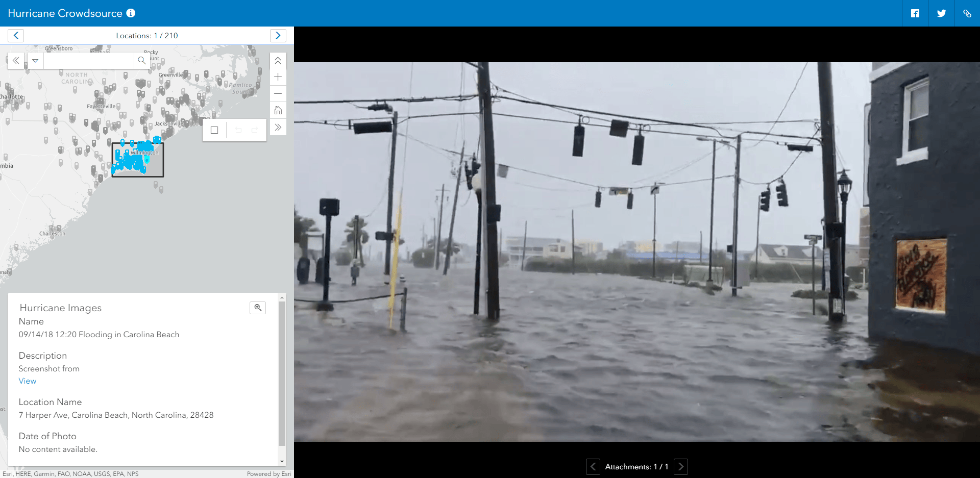Open the View link in the description
The image size is (980, 478).
coord(27,381)
